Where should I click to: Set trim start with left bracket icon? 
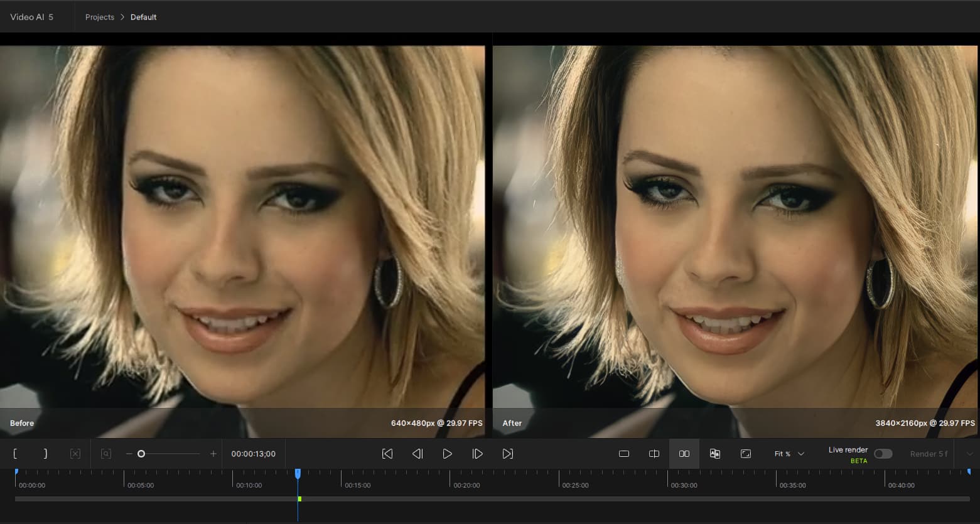(x=15, y=454)
